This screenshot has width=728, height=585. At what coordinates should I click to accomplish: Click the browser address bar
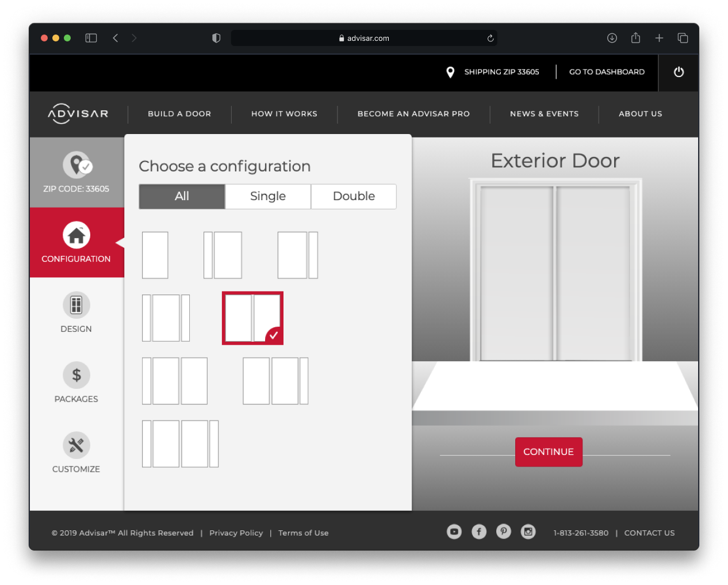point(365,38)
